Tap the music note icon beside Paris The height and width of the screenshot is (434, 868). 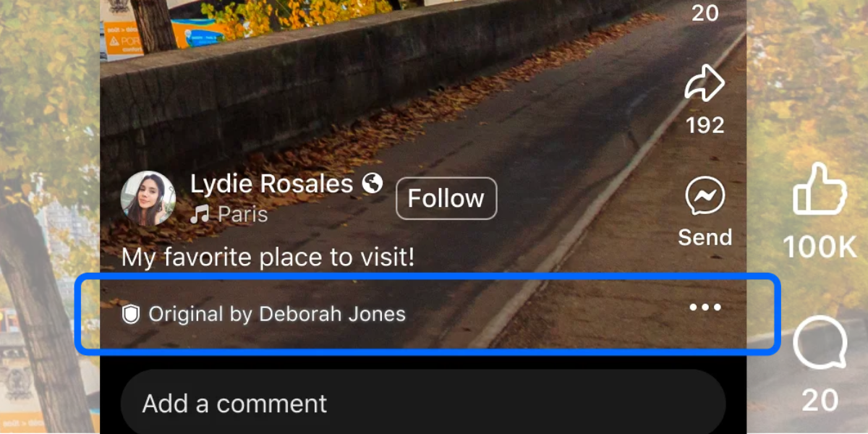200,214
